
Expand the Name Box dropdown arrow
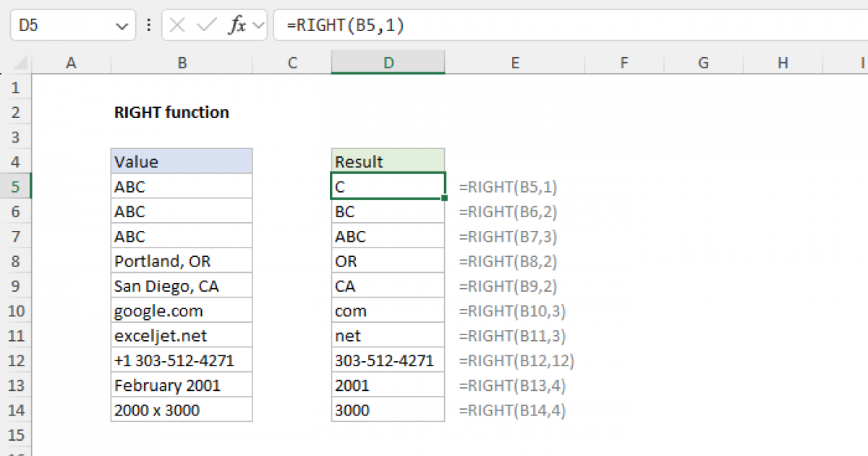[121, 26]
